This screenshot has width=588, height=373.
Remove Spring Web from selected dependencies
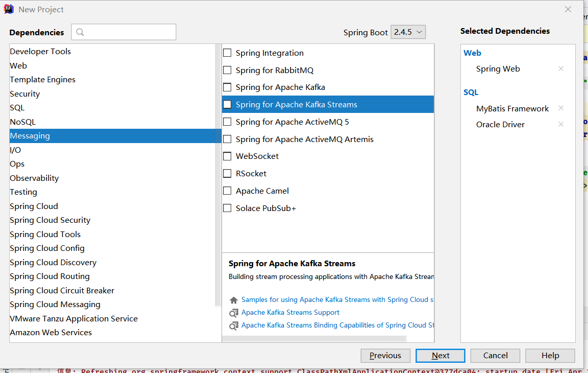click(x=560, y=68)
